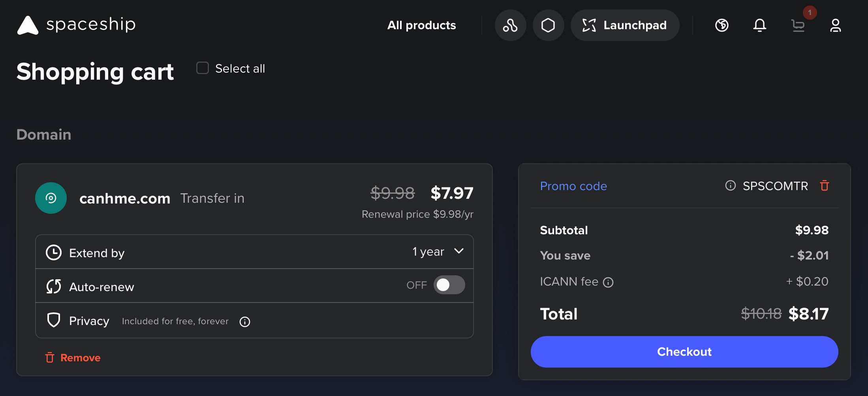Show the Privacy info tooltip
Viewport: 868px width, 396px height.
click(x=245, y=322)
